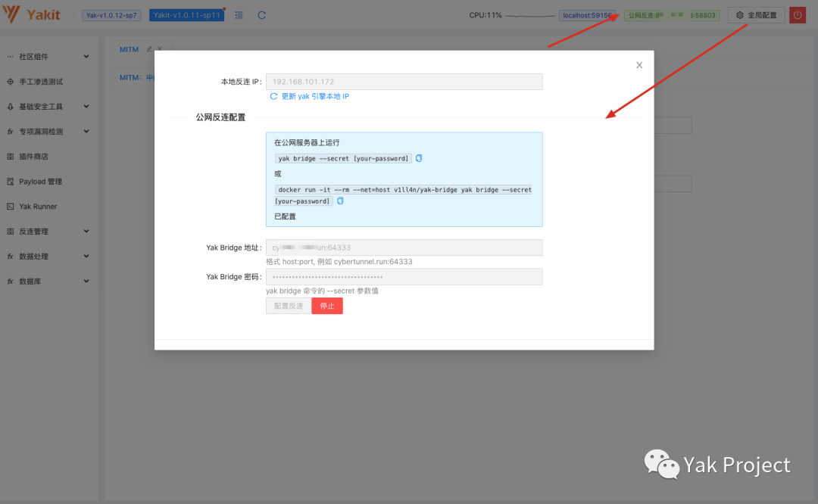818x504 pixels.
Task: Click the green 公网反连 status tag
Action: (x=672, y=15)
